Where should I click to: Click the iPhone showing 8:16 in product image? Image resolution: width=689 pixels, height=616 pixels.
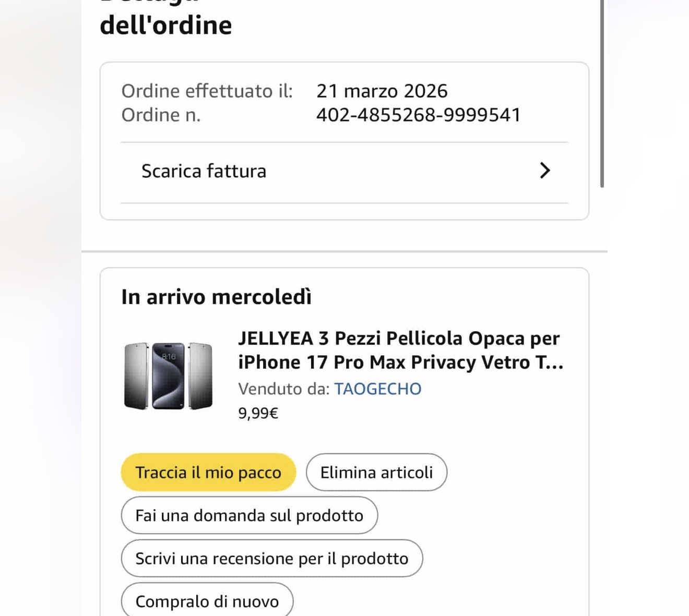coord(168,376)
